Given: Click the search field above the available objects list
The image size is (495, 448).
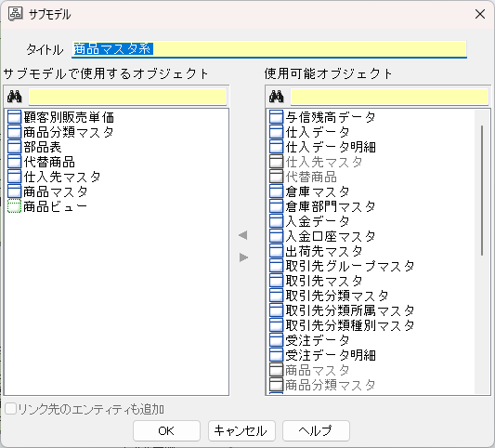Looking at the screenshot, I should click(389, 97).
